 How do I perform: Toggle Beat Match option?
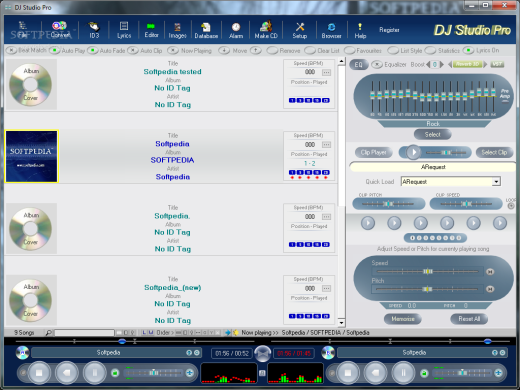point(11,50)
